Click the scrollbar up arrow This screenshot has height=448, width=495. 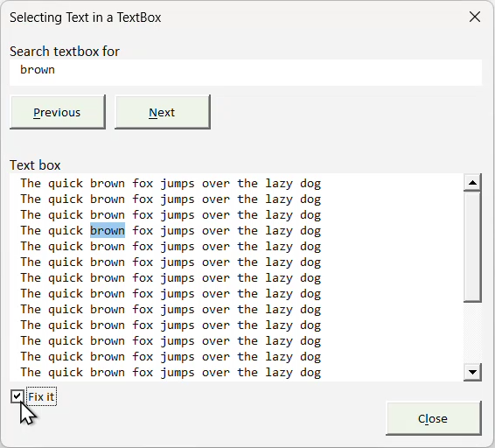tap(472, 182)
